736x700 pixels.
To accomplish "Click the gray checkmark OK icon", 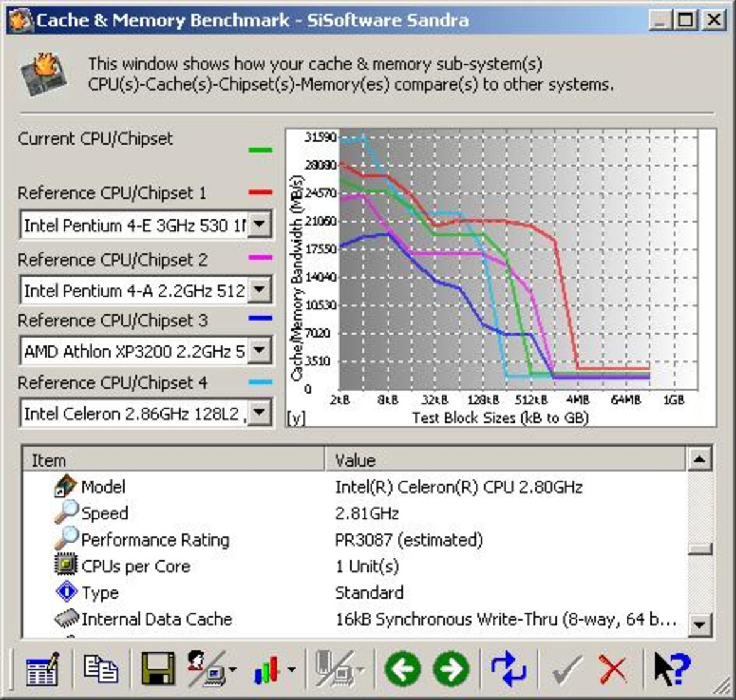I will coord(567,669).
